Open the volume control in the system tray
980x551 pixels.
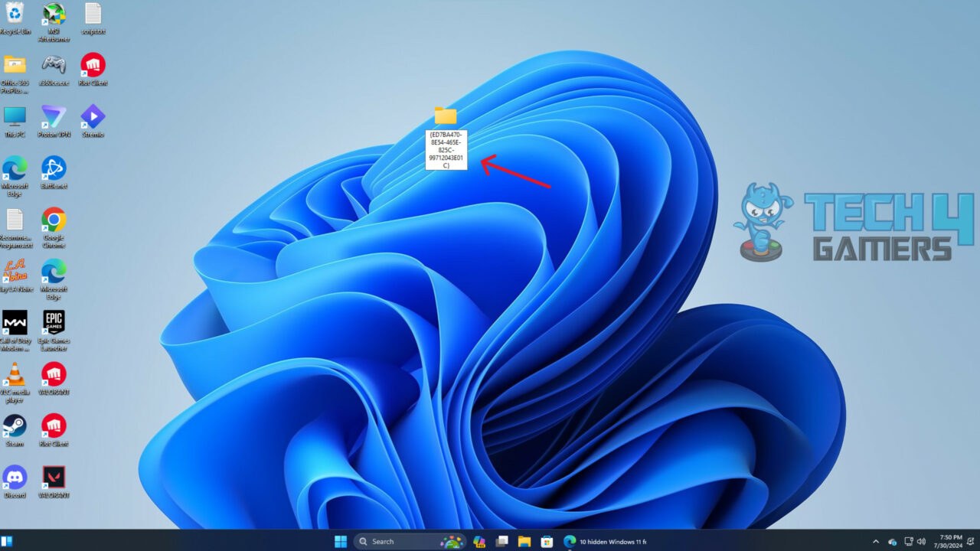pyautogui.click(x=922, y=541)
